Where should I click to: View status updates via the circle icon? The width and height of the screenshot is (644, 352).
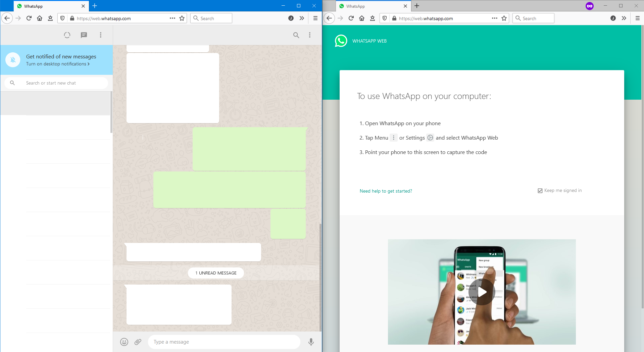(67, 35)
